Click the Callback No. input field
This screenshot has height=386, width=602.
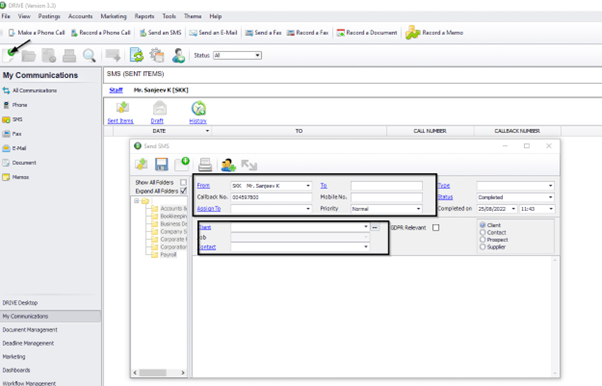[x=271, y=197]
